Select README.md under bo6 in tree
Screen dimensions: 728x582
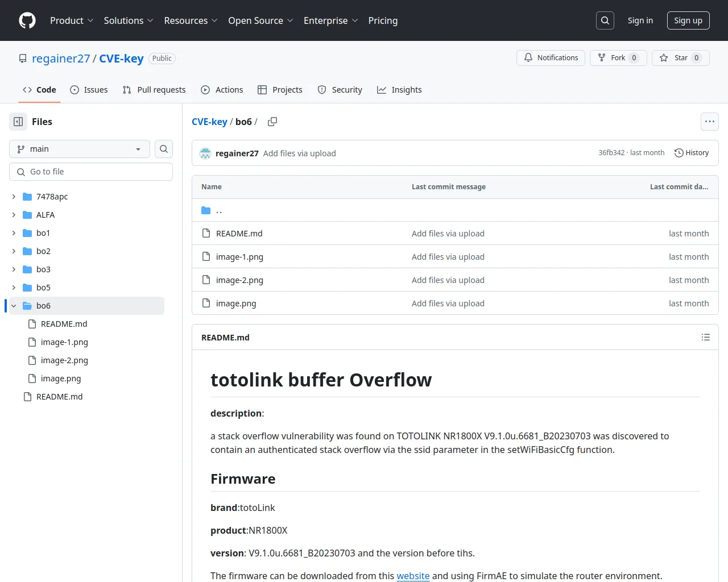(64, 324)
